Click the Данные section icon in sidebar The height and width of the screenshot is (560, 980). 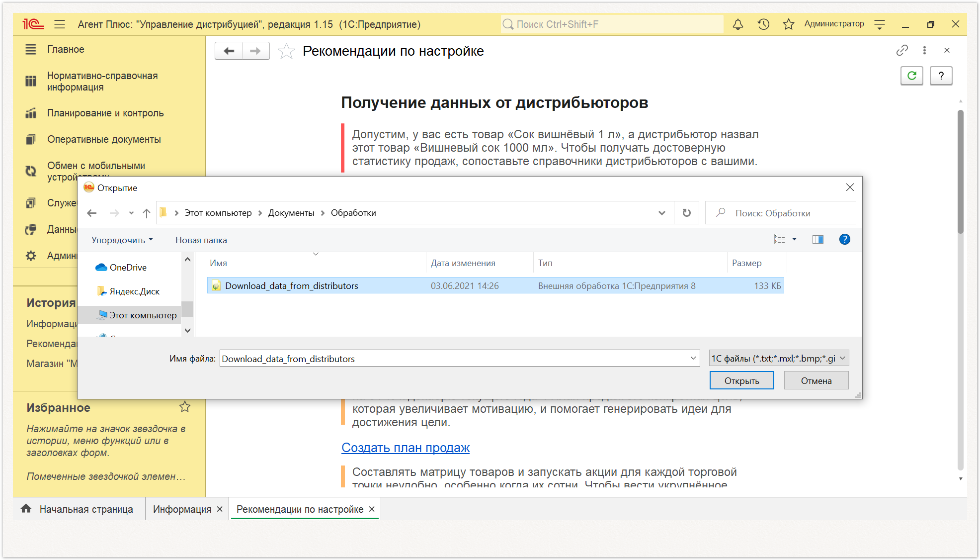click(x=31, y=229)
